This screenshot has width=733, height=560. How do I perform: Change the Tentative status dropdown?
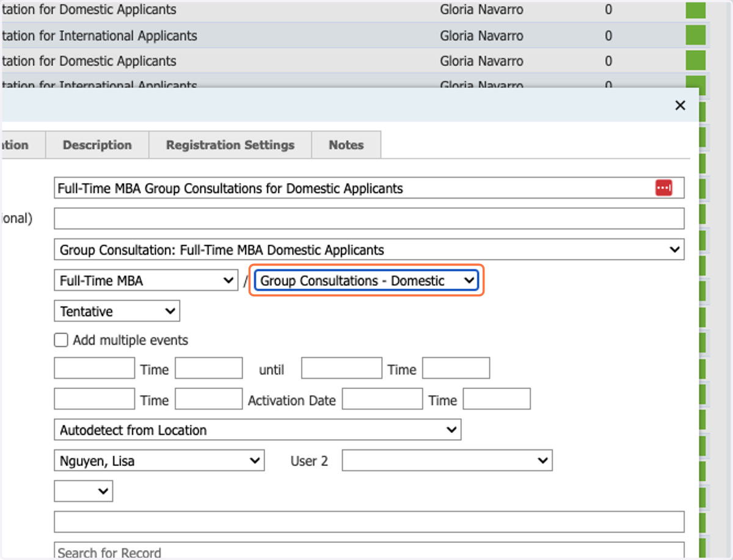(117, 311)
